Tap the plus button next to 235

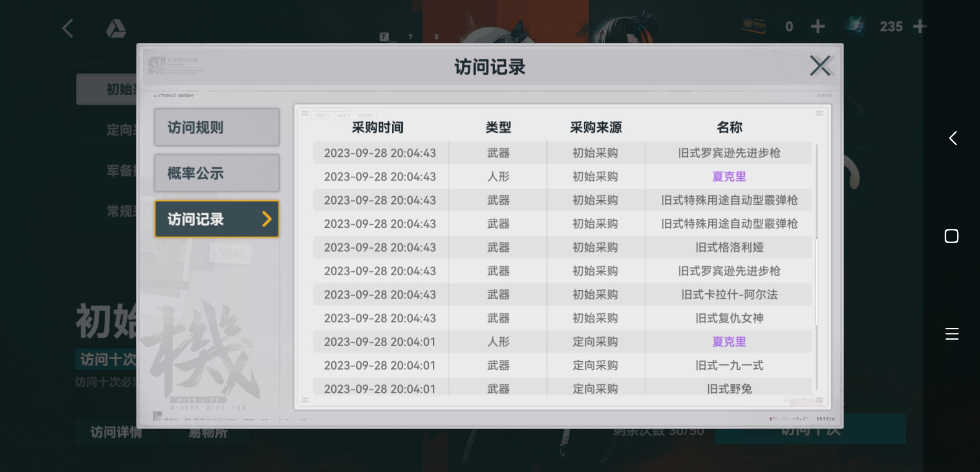pyautogui.click(x=920, y=27)
